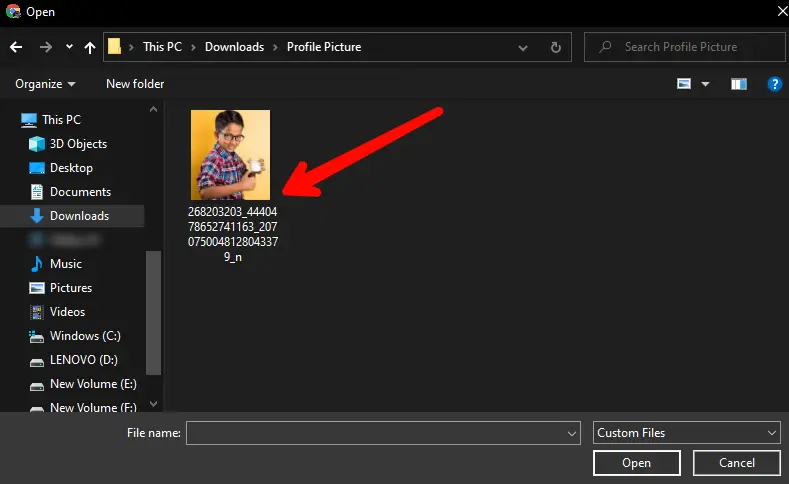Click the New Volume (E:) drive icon
Image resolution: width=789 pixels, height=484 pixels.
pyautogui.click(x=37, y=386)
